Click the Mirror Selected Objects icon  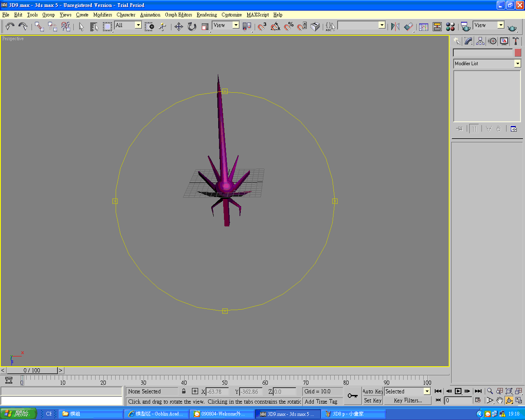click(x=395, y=27)
